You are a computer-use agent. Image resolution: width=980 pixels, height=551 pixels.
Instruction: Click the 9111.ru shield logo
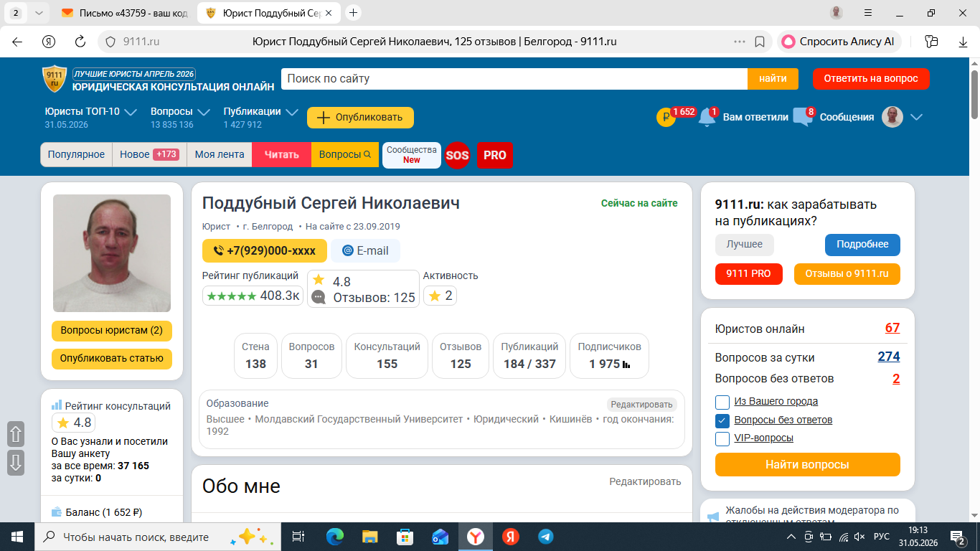55,79
